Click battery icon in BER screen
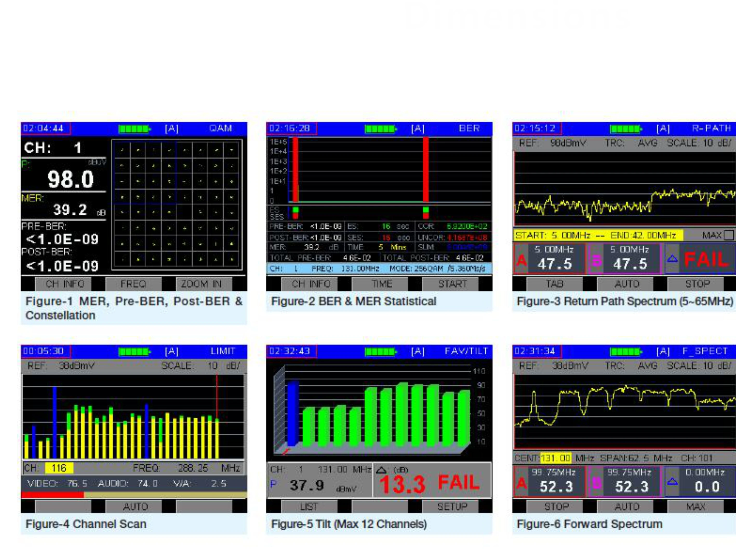This screenshot has height=560, width=736. pyautogui.click(x=380, y=129)
